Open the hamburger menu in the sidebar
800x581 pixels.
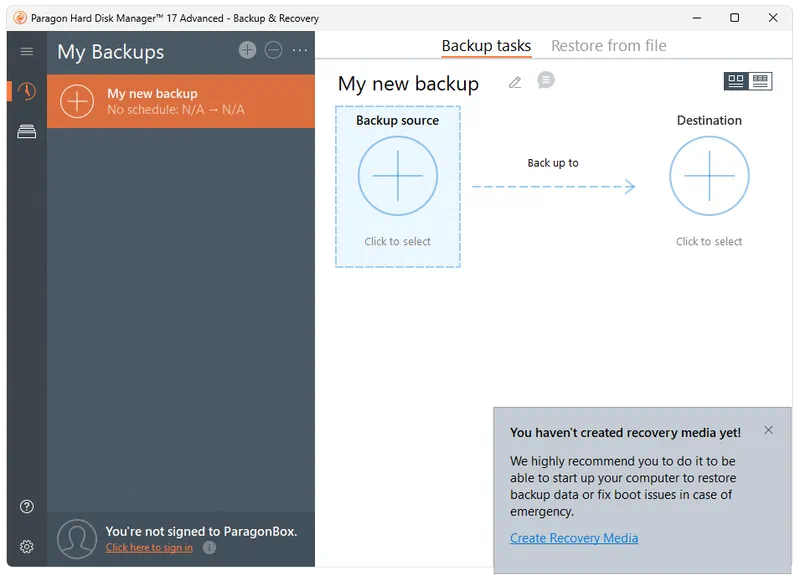pos(27,52)
